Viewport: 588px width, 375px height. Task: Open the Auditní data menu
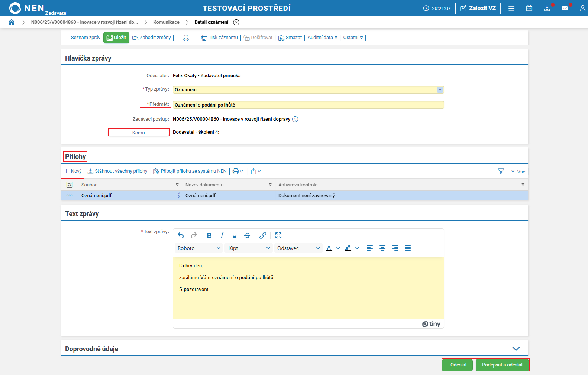click(x=322, y=37)
